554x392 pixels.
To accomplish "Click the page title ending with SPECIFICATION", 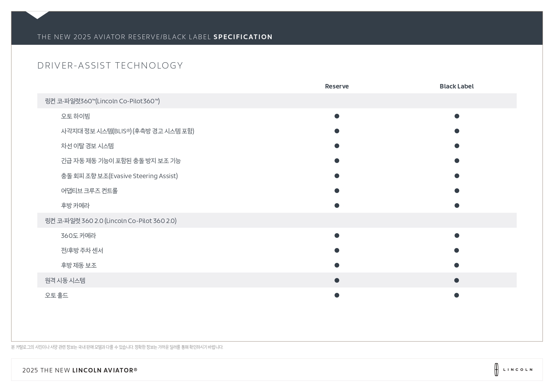I will tap(155, 37).
